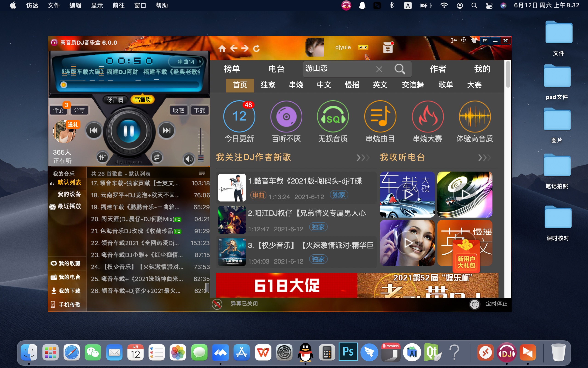
Task: Open 串烧曲目 music note icon
Action: coord(380,116)
